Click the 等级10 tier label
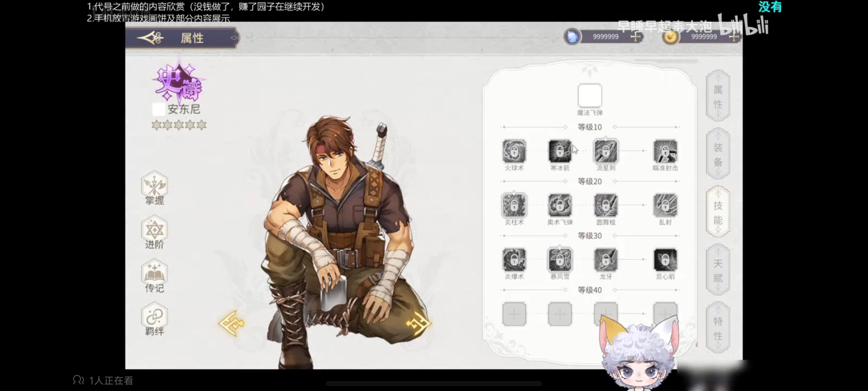The image size is (868, 391). tap(590, 127)
